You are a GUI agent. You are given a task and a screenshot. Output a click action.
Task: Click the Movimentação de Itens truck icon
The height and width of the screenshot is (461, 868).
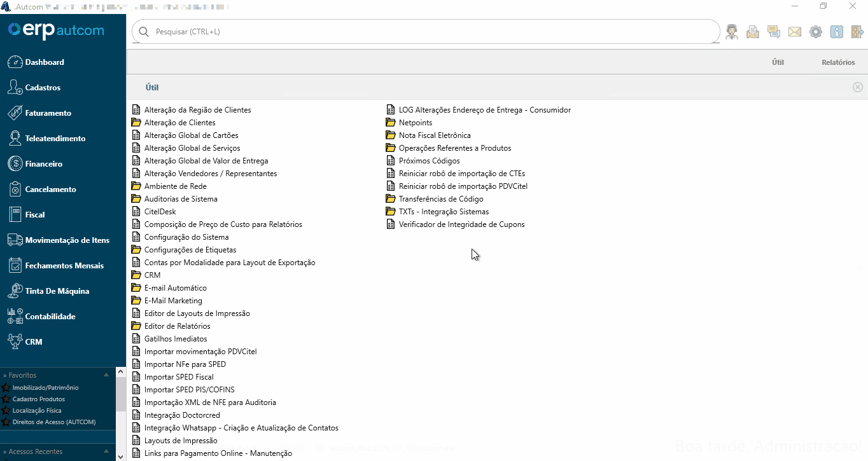tap(15, 240)
